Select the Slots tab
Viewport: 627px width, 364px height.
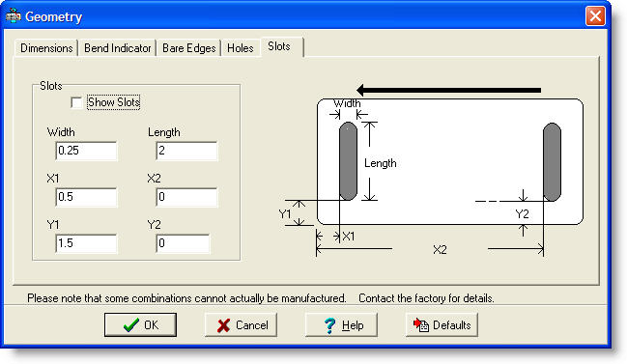point(281,46)
